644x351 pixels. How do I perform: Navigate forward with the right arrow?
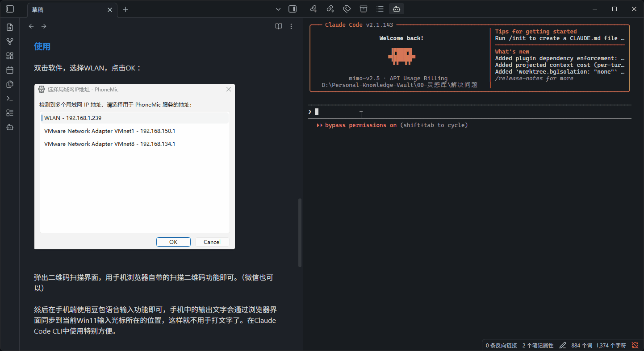(x=44, y=26)
